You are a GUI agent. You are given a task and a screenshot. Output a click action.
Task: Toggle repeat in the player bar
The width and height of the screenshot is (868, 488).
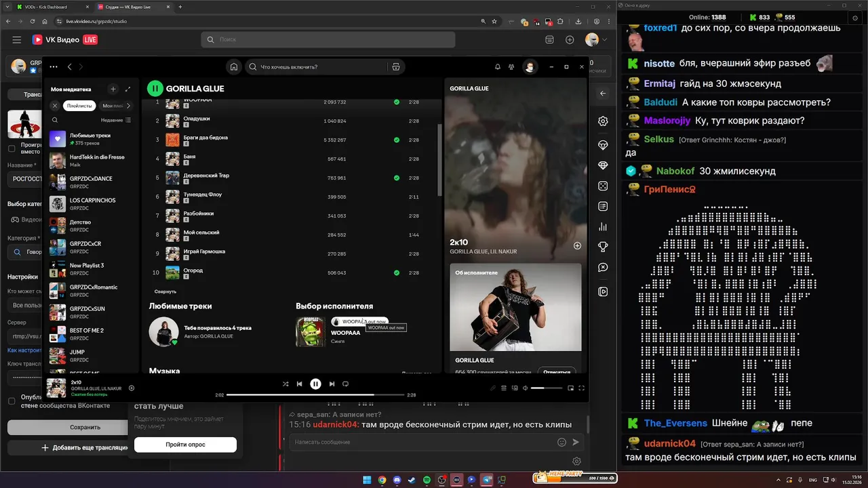(x=345, y=384)
